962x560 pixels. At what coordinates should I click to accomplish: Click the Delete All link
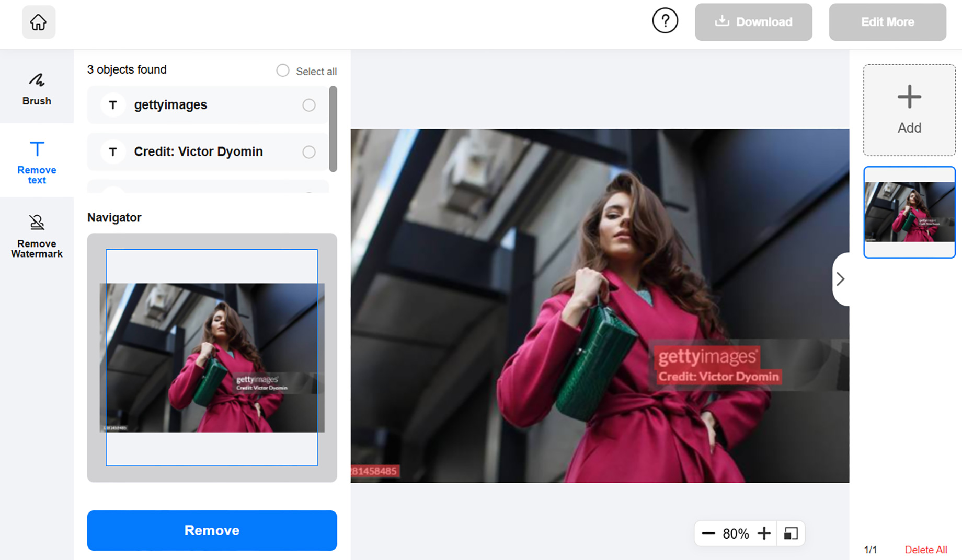[x=925, y=550]
